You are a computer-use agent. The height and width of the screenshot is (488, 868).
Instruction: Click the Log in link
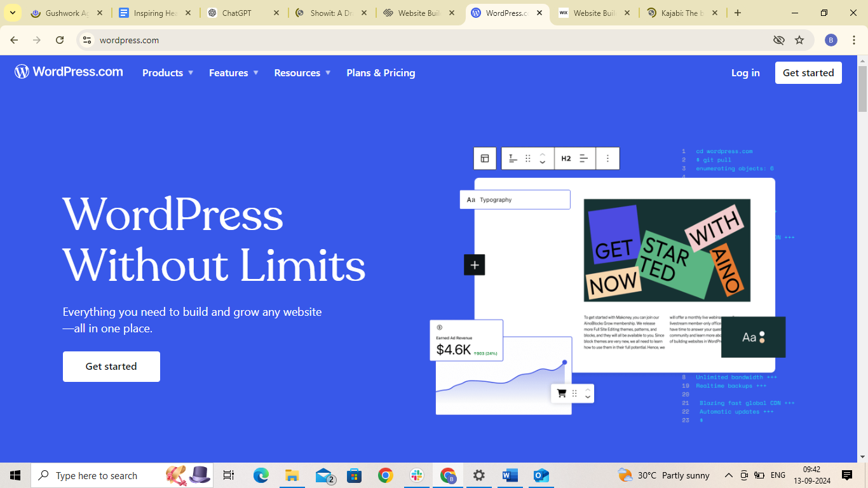coord(745,73)
